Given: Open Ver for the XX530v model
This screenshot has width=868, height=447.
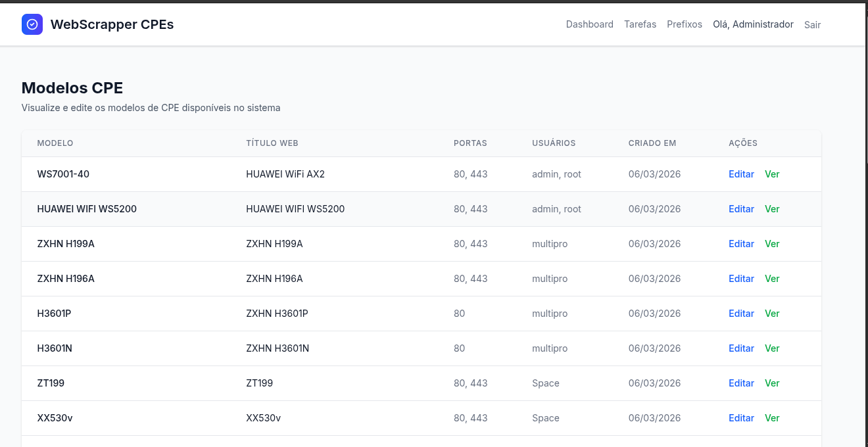Looking at the screenshot, I should (x=772, y=418).
